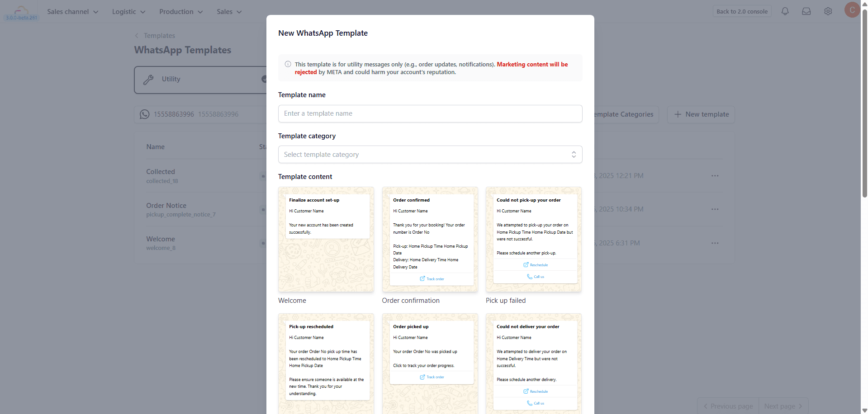Click the notification bell icon
The height and width of the screenshot is (414, 868).
coord(785,11)
